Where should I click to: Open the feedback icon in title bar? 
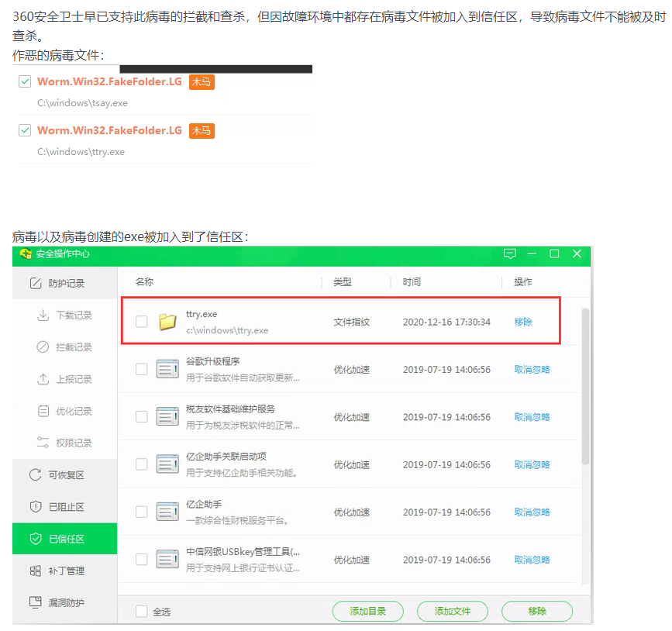click(x=509, y=253)
